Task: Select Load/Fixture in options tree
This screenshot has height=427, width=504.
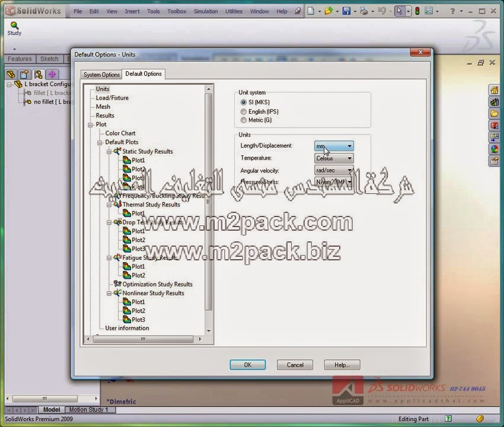Action: [x=112, y=98]
